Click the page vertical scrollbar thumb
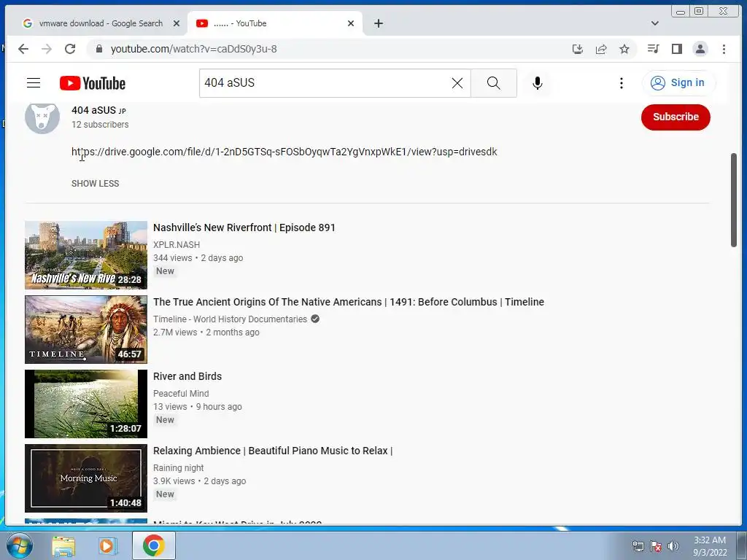The width and height of the screenshot is (747, 560). [734, 200]
